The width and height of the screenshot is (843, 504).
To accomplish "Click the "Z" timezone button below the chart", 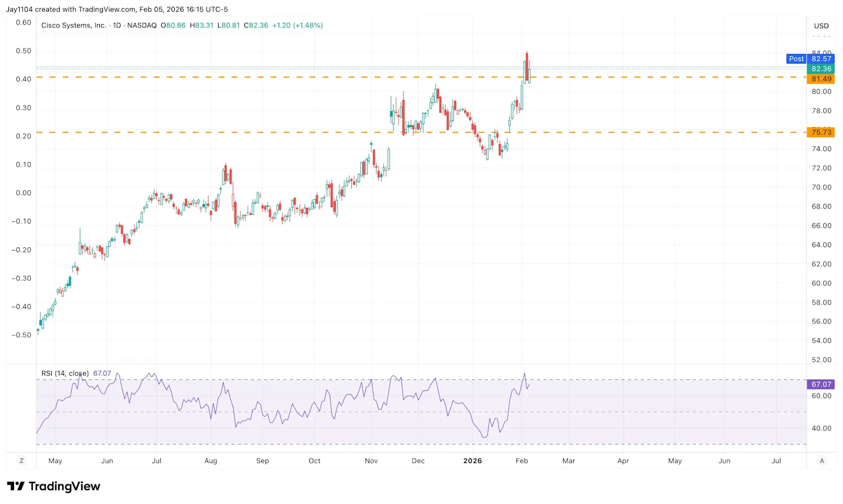I will 21,461.
